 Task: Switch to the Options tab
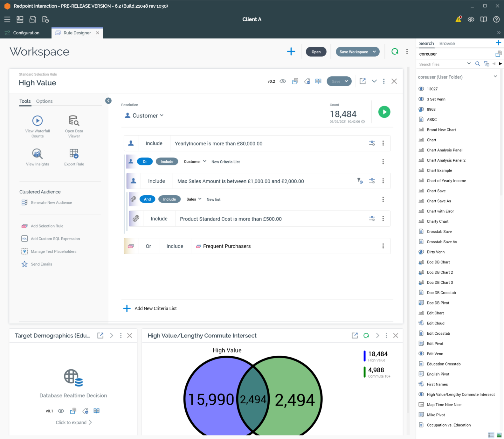(x=44, y=101)
